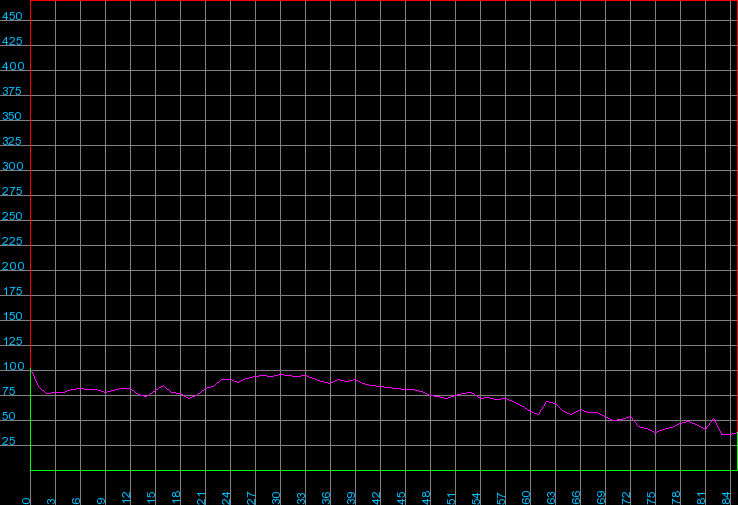The width and height of the screenshot is (738, 505).
Task: Click the 0 label on the horizontal axis
Action: click(x=26, y=501)
